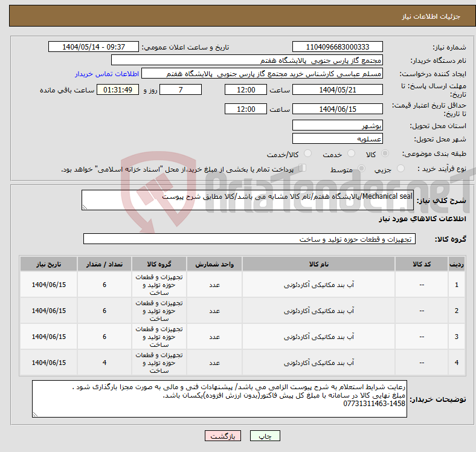
Task: Click the delivery province field بوشهر
Action: point(337,125)
